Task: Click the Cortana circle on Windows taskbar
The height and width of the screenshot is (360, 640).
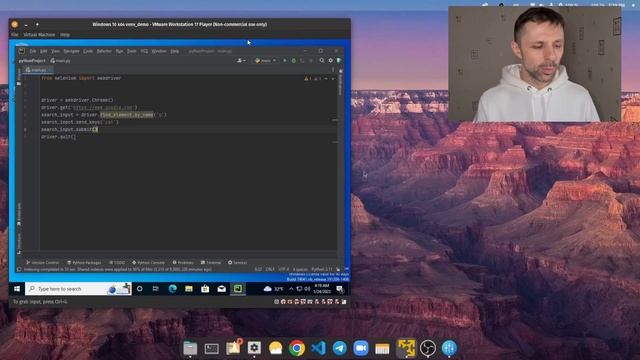Action: (x=140, y=289)
